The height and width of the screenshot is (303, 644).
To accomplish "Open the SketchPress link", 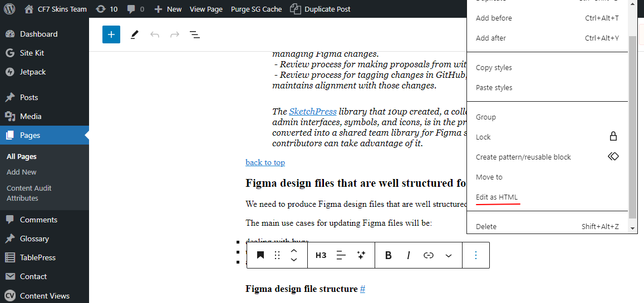I will [312, 111].
